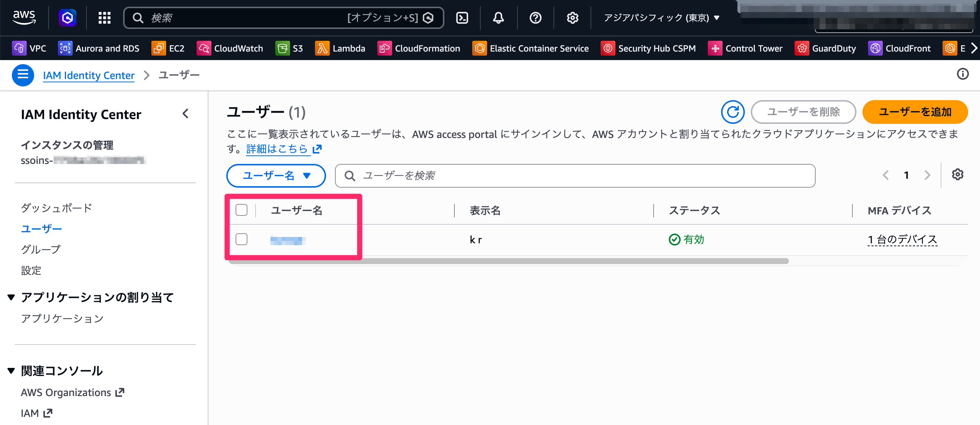The height and width of the screenshot is (425, 980).
Task: Open Aurora and RDS shortcut
Action: (99, 48)
